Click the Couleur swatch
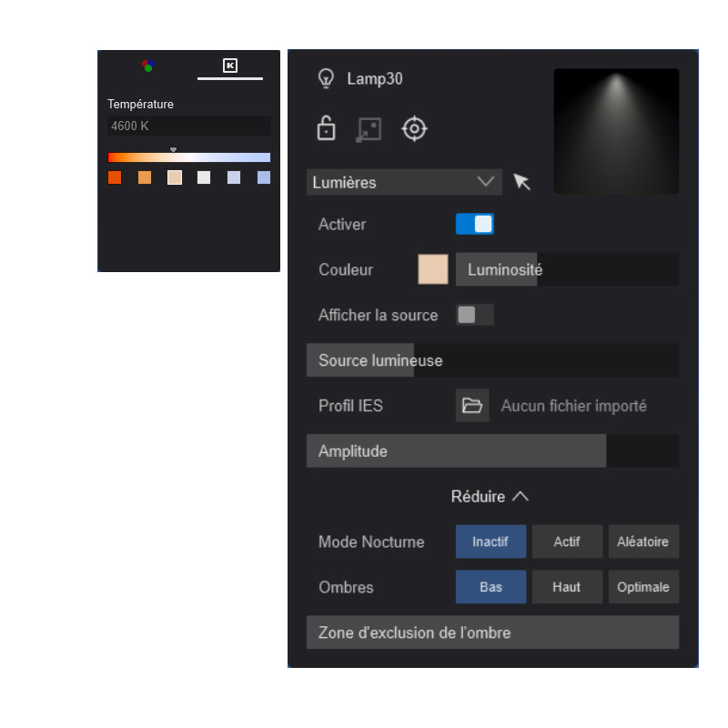 tap(433, 269)
